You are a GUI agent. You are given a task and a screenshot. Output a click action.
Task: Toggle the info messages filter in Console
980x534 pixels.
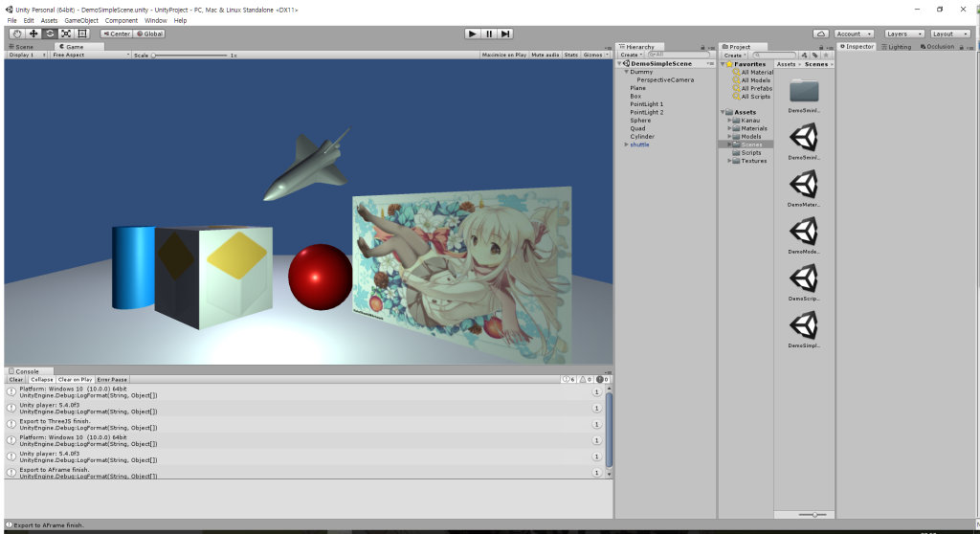click(x=568, y=380)
